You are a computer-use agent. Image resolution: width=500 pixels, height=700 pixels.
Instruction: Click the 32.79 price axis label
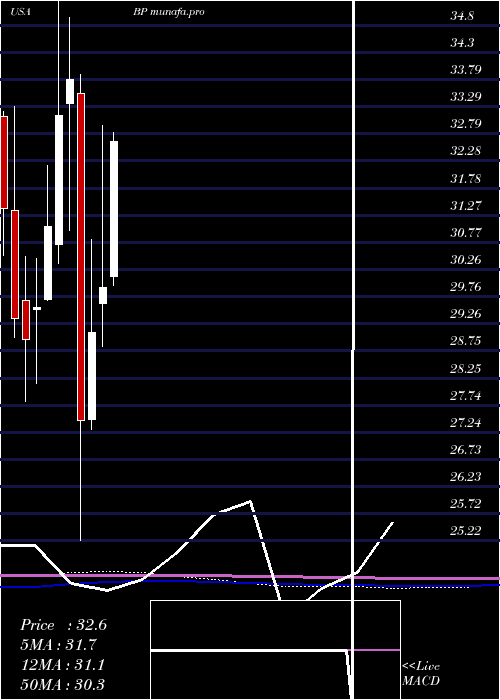[x=466, y=124]
